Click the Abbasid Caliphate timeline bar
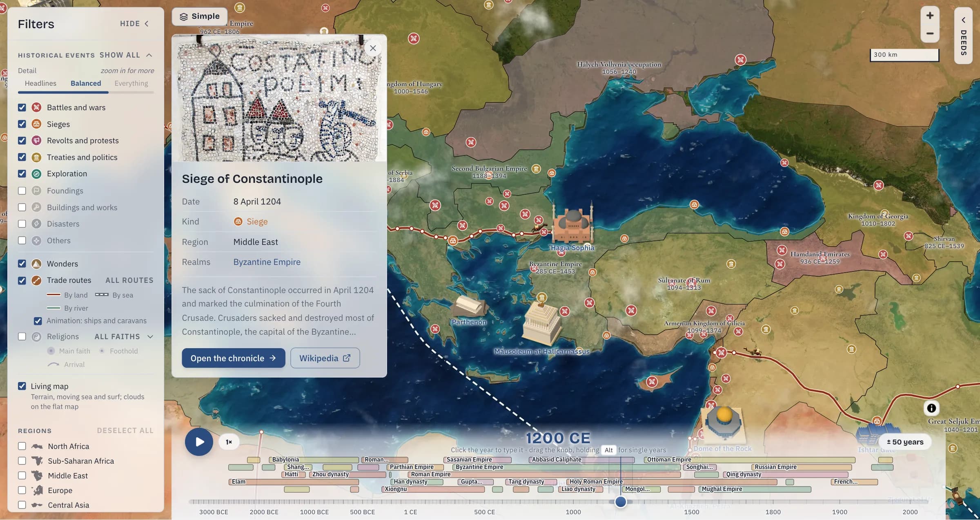The width and height of the screenshot is (980, 520). [x=582, y=460]
